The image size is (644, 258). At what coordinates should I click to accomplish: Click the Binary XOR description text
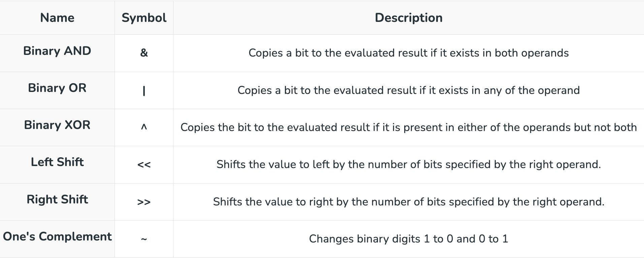point(408,127)
